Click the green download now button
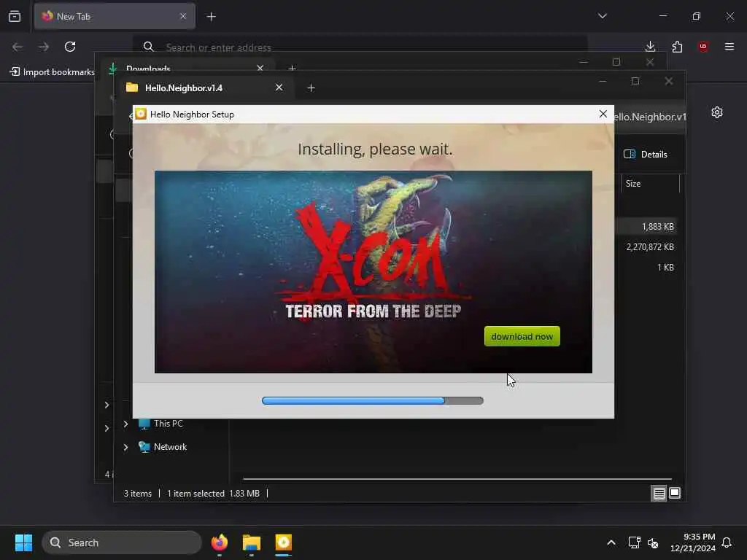 522,336
